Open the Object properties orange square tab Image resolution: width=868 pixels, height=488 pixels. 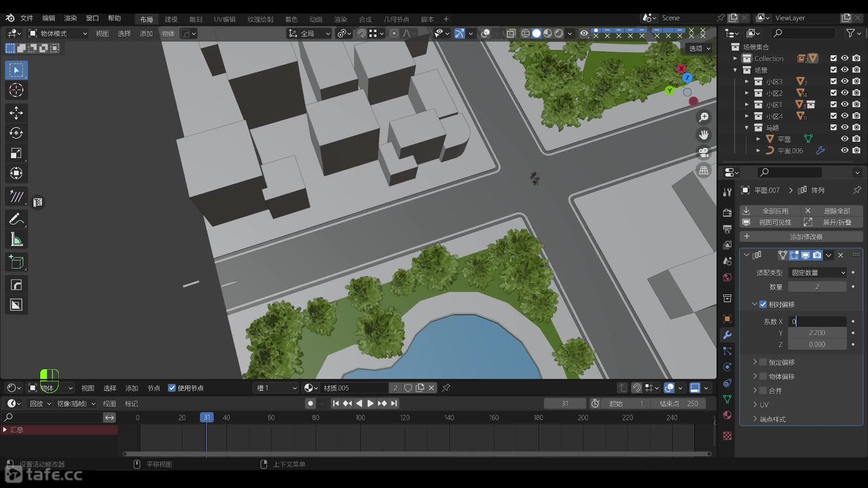click(x=727, y=319)
